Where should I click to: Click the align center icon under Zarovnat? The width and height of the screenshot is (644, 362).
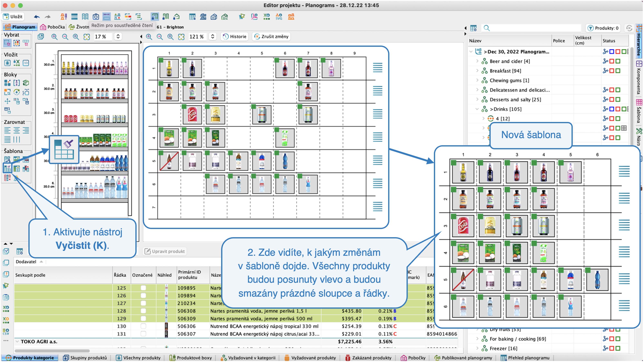(17, 130)
